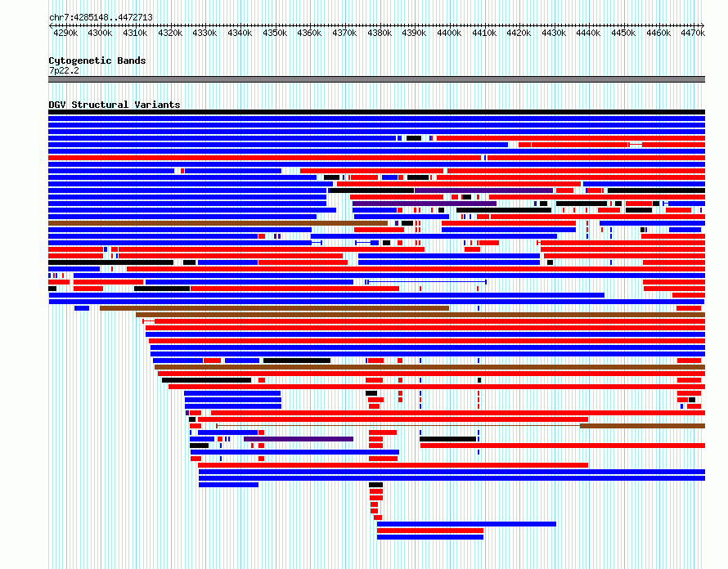728x569 pixels.
Task: Select the long thin blue line between 4380k and 4410k
Action: 427,282
